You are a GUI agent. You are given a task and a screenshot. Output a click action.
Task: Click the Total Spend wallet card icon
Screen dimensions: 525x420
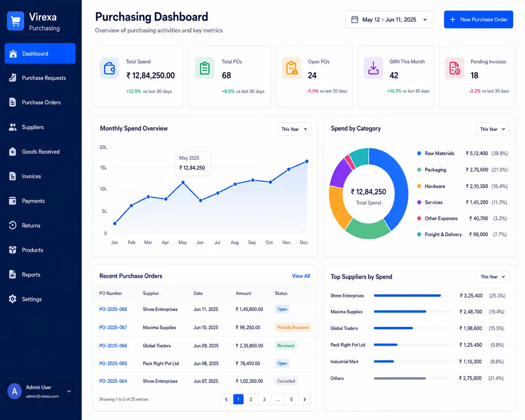pos(109,68)
